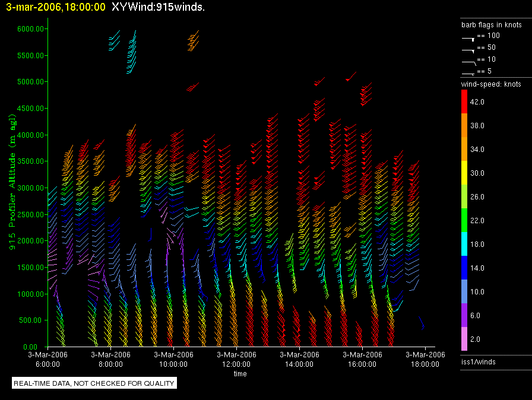The width and height of the screenshot is (532, 400).
Task: Click the 6000.00 altitude tick label
Action: [x=30, y=29]
